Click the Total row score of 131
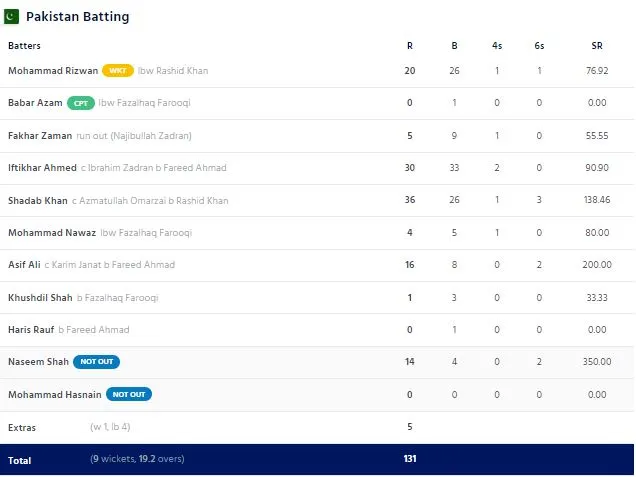Screen dimensions: 636x477 coord(409,459)
